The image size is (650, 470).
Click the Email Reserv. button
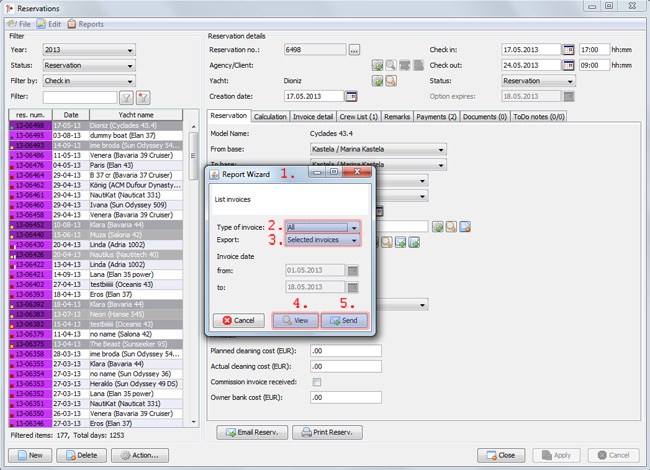point(252,432)
